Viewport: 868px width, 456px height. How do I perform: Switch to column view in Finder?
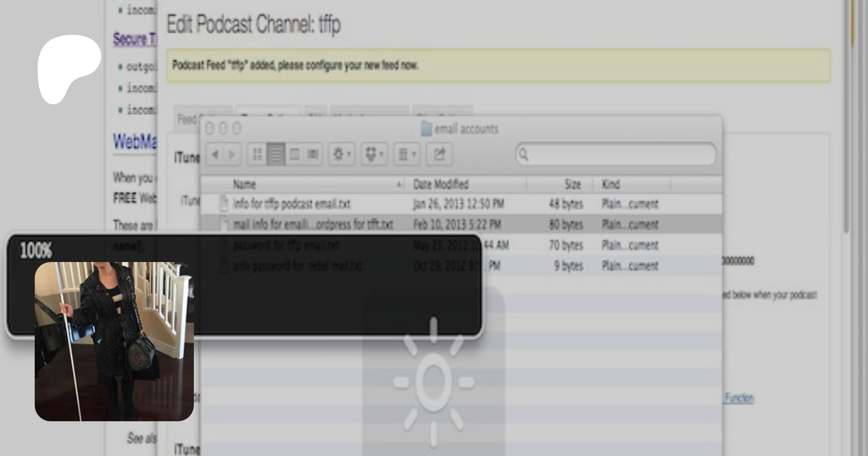click(x=295, y=154)
